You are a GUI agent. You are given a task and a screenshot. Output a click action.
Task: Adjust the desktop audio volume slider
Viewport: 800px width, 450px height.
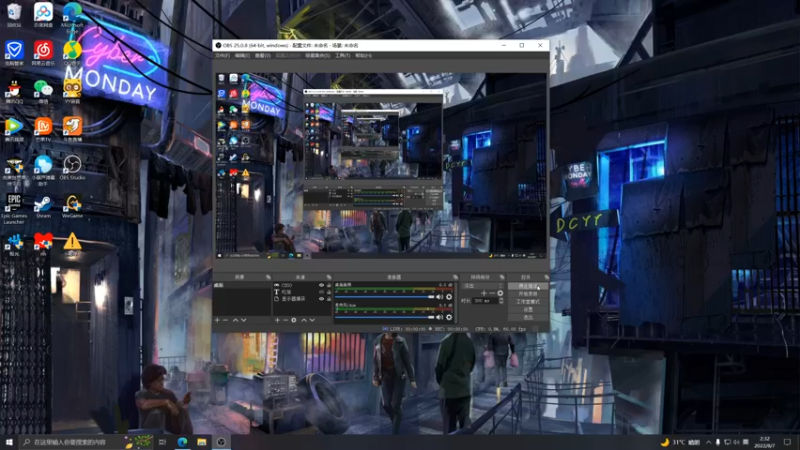pos(385,297)
